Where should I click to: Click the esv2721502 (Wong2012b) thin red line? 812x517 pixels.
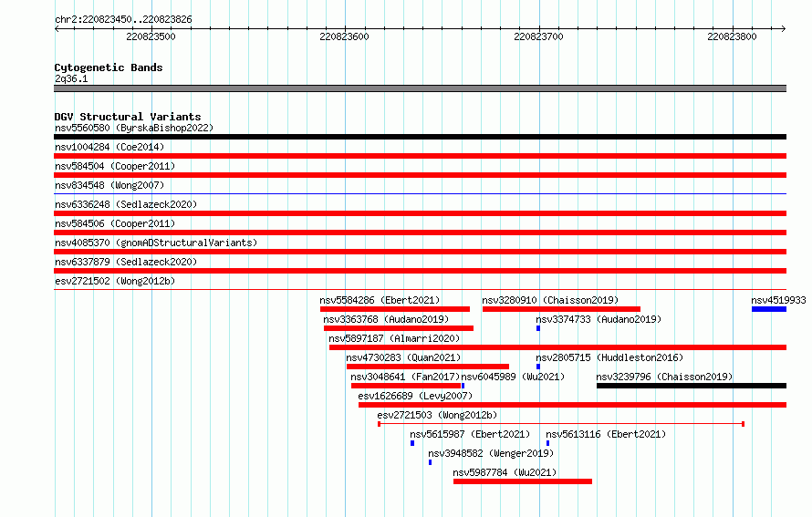(420, 290)
